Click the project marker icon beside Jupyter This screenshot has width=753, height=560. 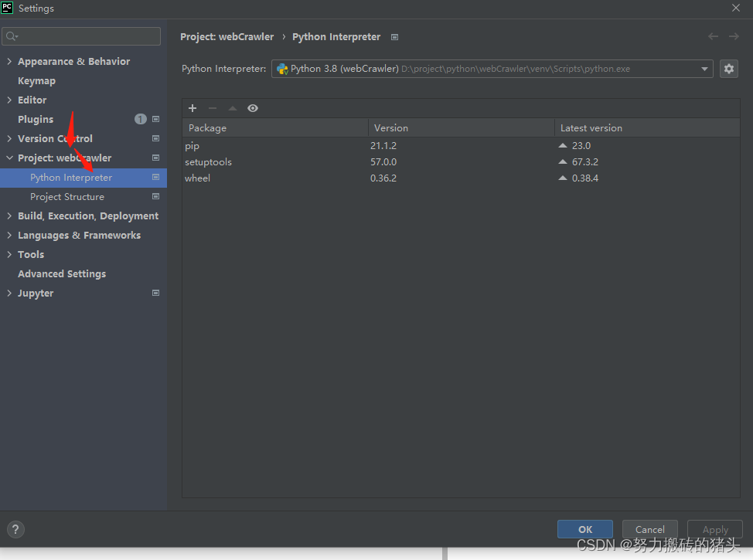(155, 293)
